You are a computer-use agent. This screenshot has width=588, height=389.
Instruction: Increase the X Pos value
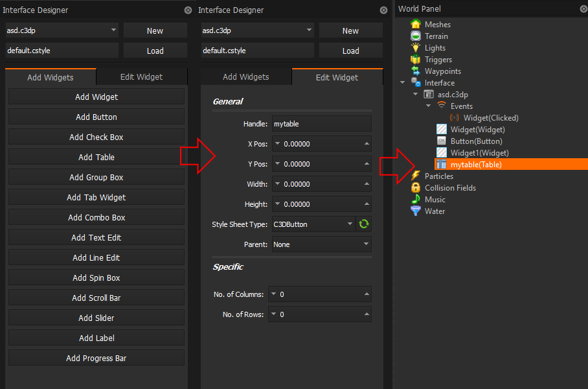tap(367, 143)
